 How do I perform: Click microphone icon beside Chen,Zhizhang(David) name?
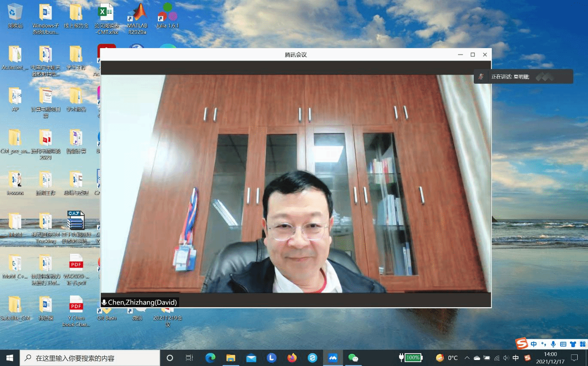[x=104, y=302]
